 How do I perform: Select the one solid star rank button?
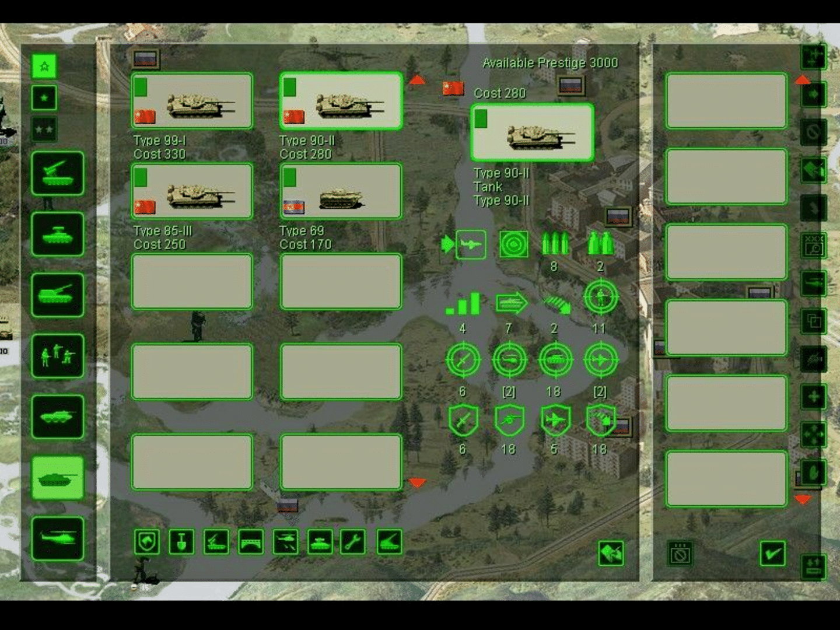tap(44, 98)
